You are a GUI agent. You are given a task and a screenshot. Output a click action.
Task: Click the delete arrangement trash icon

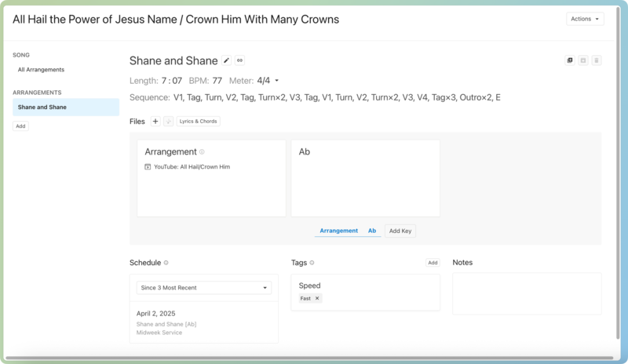coord(597,60)
